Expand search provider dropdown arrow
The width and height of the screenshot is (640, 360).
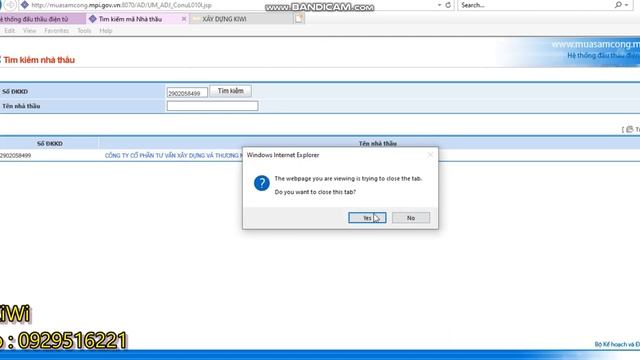click(627, 5)
